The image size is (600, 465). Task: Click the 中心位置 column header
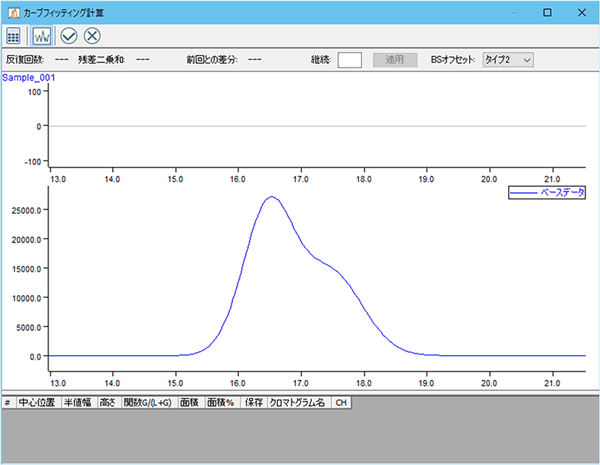(37, 402)
